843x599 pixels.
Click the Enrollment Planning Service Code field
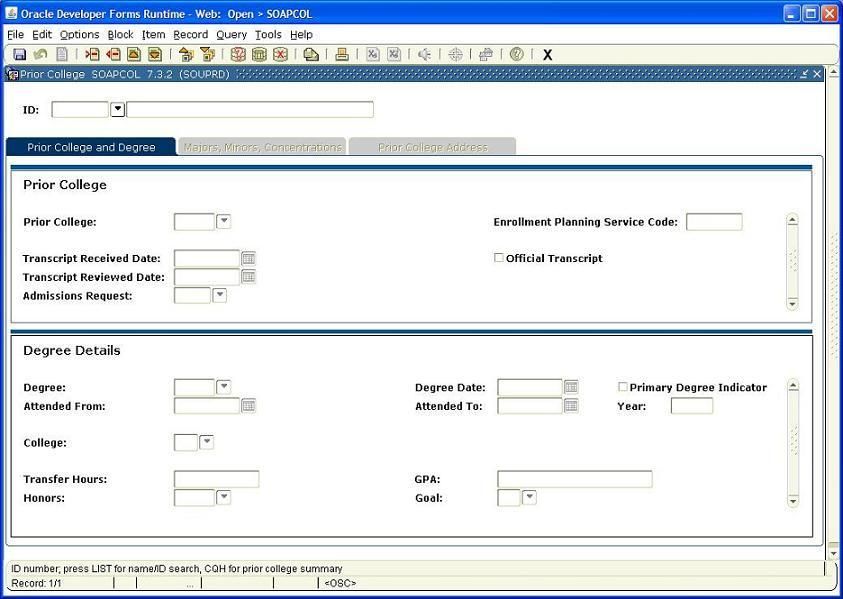click(714, 222)
